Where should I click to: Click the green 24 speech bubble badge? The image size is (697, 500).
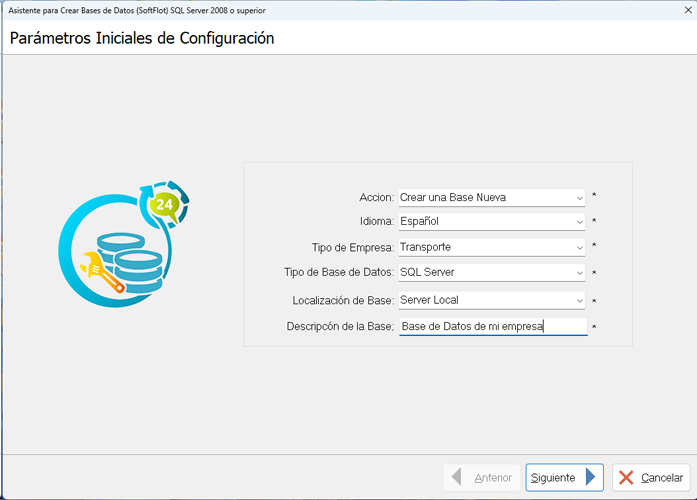point(165,205)
